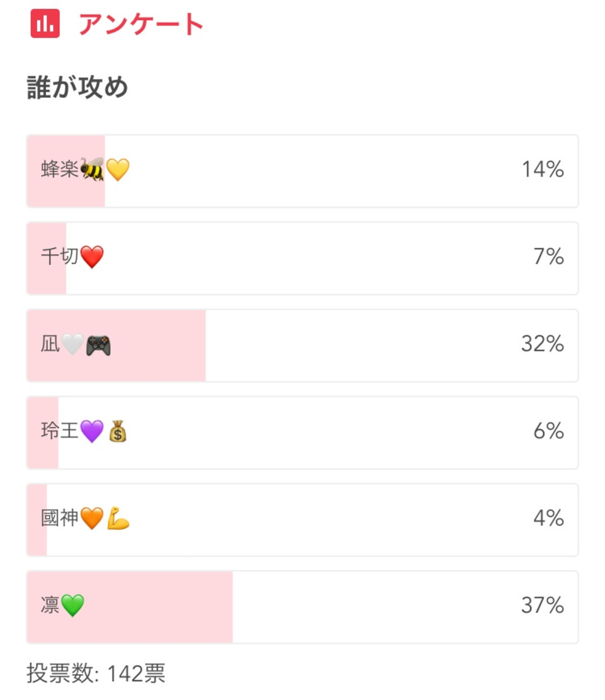This screenshot has height=700, width=605.
Task: Click the orange heart beside 國神
Action: (x=92, y=518)
